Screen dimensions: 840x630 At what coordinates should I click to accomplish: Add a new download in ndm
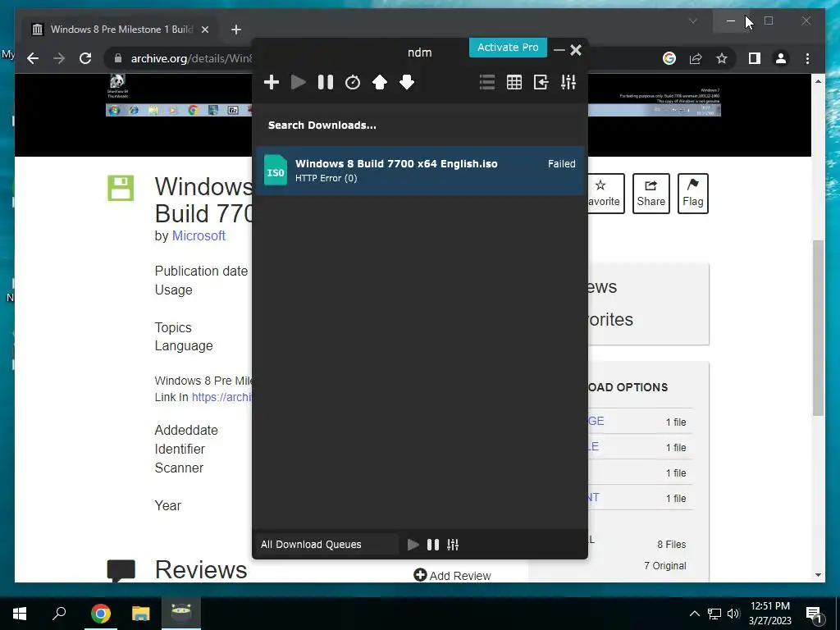[272, 82]
